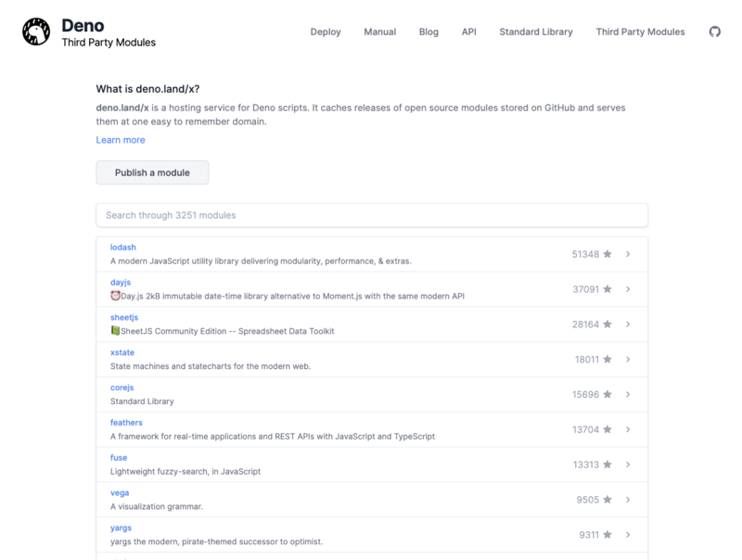Viewport: 742px width, 560px height.
Task: Go to Deploy in the navigation
Action: [x=326, y=32]
